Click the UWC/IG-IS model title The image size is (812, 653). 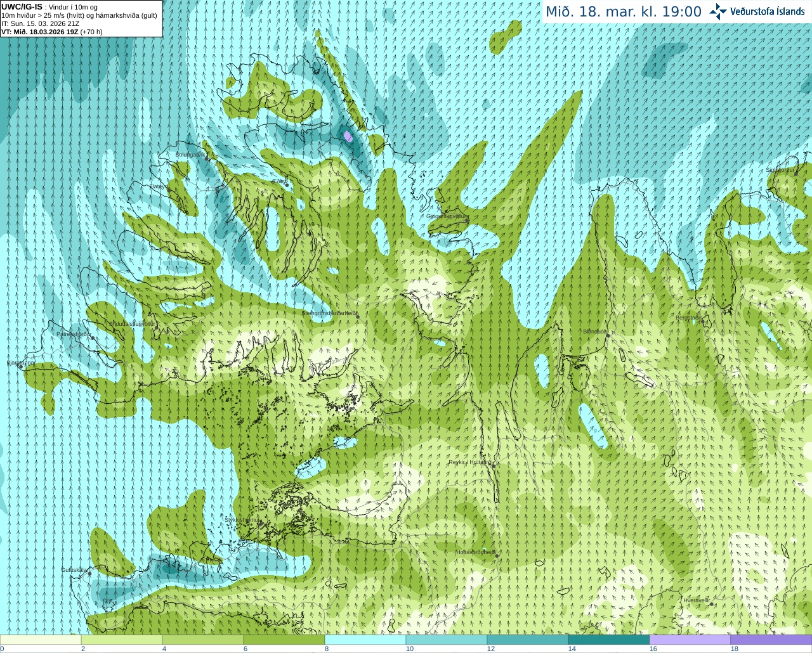22,6
